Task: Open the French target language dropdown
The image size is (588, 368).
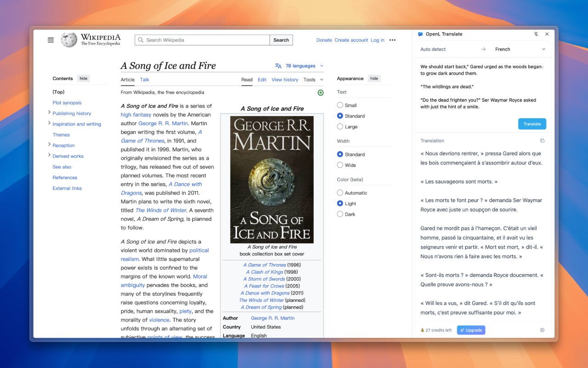Action: [520, 49]
